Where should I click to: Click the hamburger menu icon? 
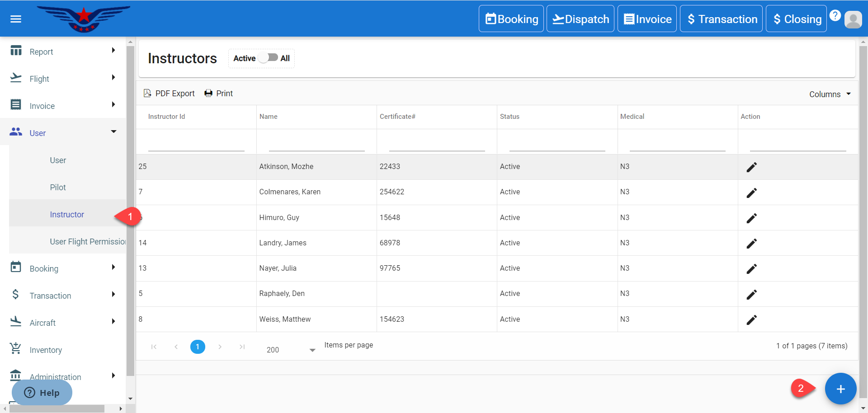pyautogui.click(x=16, y=19)
